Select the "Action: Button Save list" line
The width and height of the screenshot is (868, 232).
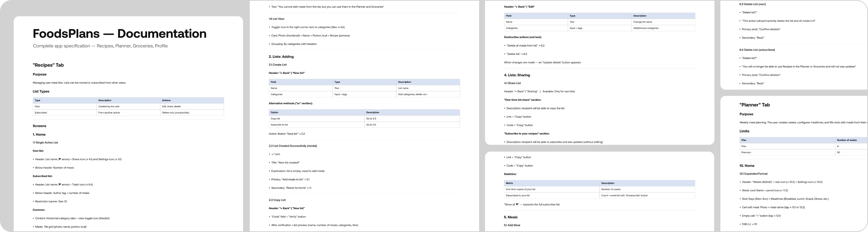(287, 134)
